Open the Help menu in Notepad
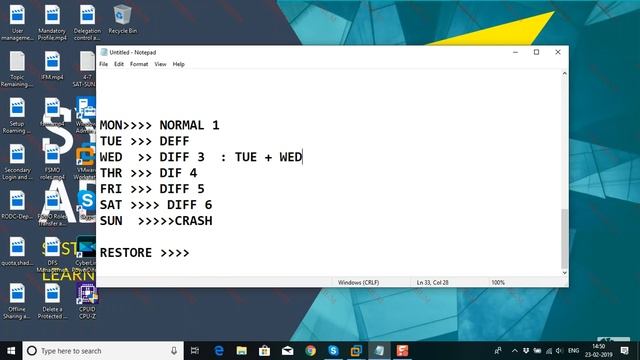640x360 pixels. click(178, 64)
